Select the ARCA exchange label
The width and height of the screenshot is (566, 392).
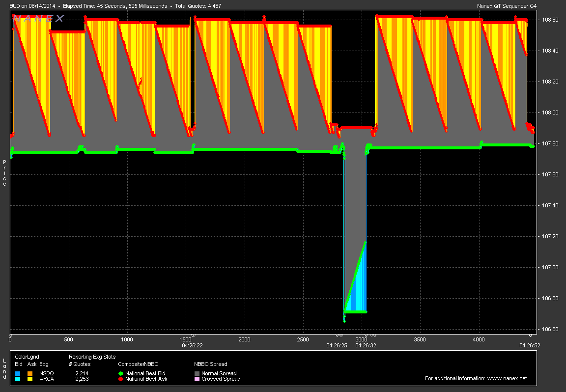(x=47, y=379)
